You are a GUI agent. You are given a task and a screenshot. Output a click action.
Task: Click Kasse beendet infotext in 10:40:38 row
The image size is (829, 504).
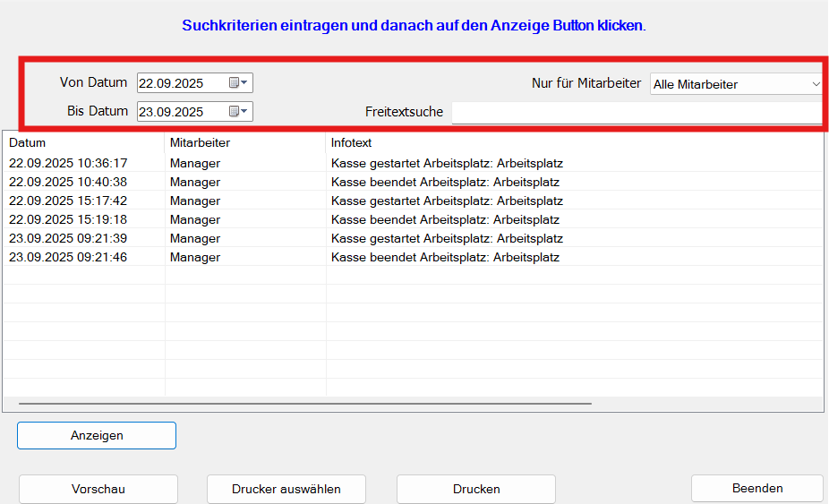coord(445,182)
